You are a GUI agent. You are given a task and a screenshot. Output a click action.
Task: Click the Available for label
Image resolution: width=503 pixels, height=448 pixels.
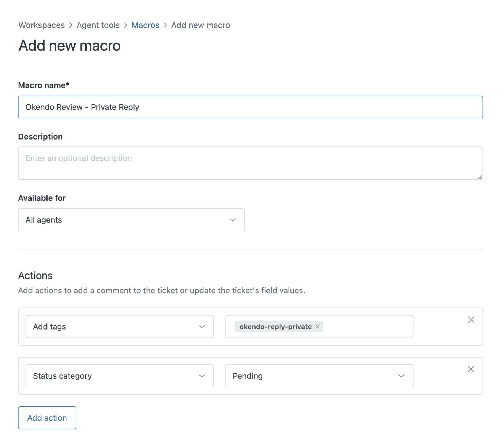42,198
